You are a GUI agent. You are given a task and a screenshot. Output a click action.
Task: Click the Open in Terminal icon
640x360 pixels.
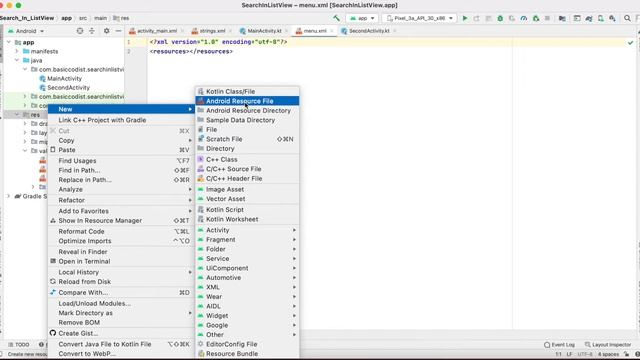(53, 261)
